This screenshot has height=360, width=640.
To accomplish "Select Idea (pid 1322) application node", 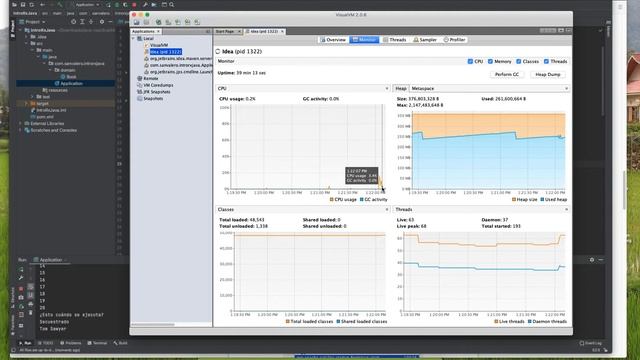I will tap(165, 52).
